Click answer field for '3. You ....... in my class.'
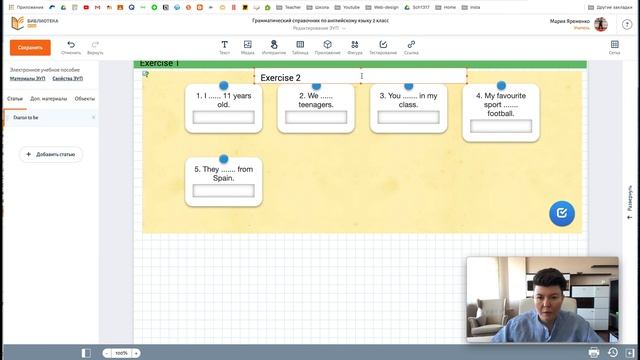Viewport: 640px width, 360px height. tap(409, 118)
